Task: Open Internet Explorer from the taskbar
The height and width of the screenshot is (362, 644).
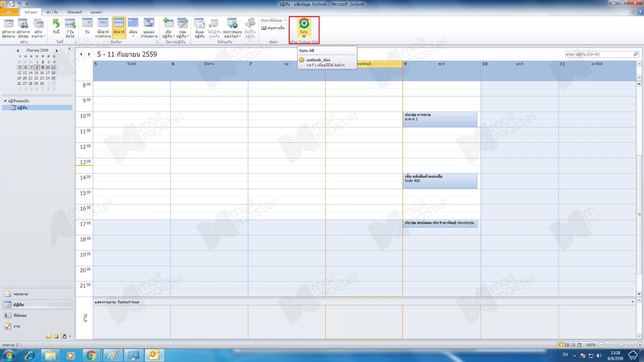Action: (x=30, y=356)
